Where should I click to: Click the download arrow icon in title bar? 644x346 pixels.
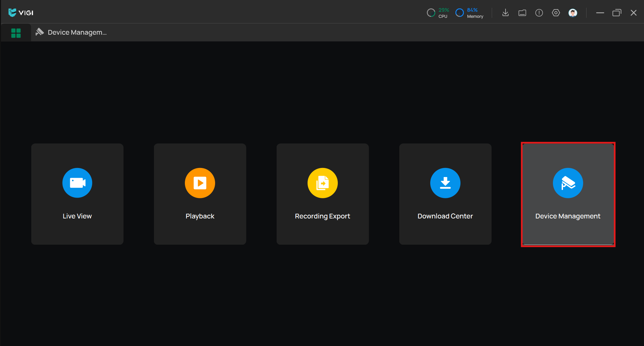[505, 13]
